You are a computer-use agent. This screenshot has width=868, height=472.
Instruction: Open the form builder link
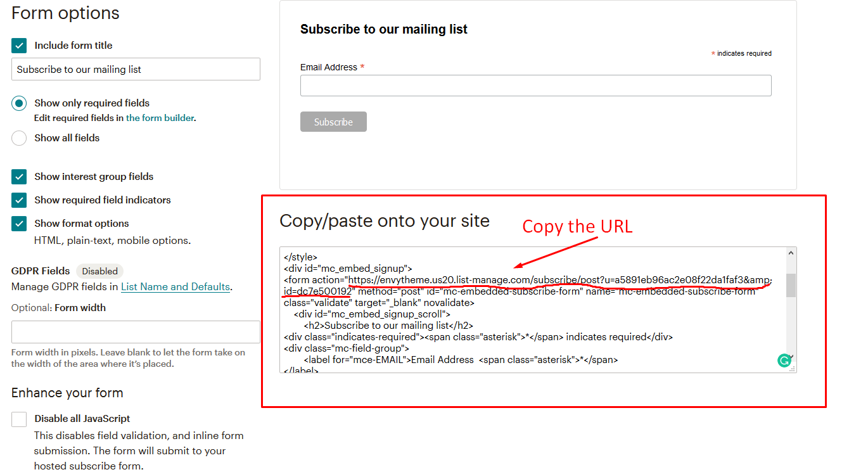click(x=160, y=118)
